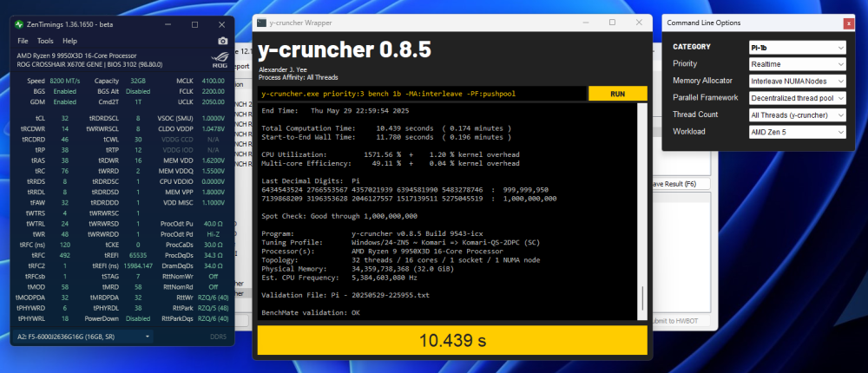Click the Est. CPU Frequency line
Viewport: 868px width, 373px height.
click(341, 278)
